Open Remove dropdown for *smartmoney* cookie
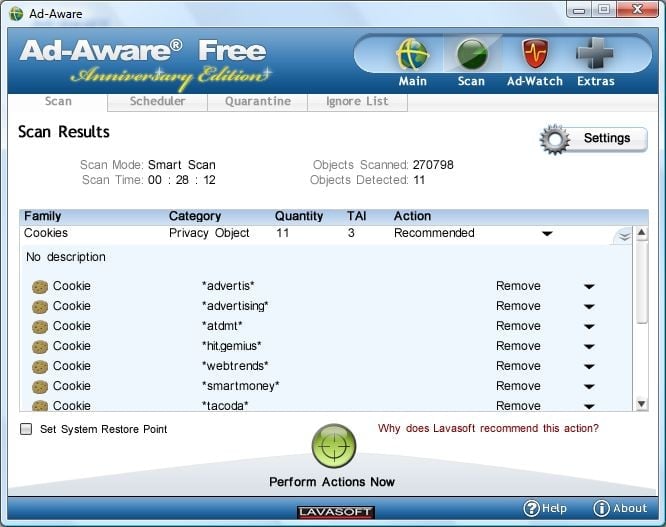 coord(589,386)
